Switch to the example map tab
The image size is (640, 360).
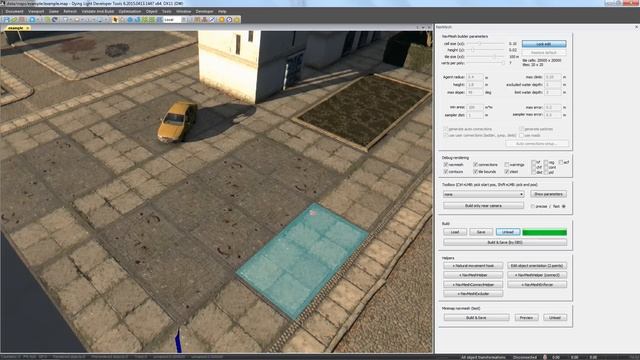(x=16, y=28)
